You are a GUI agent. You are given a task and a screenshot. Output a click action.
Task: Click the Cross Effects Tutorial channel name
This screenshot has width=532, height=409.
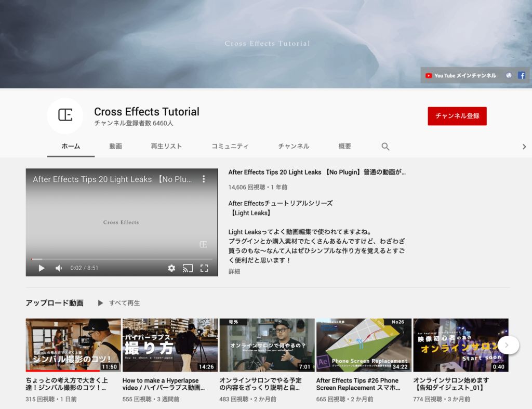(147, 112)
